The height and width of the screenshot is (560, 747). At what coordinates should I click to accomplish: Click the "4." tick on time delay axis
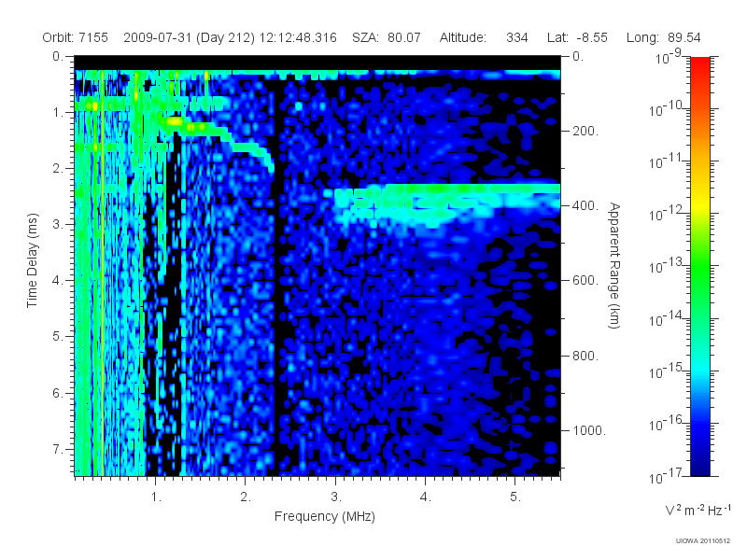tap(58, 281)
